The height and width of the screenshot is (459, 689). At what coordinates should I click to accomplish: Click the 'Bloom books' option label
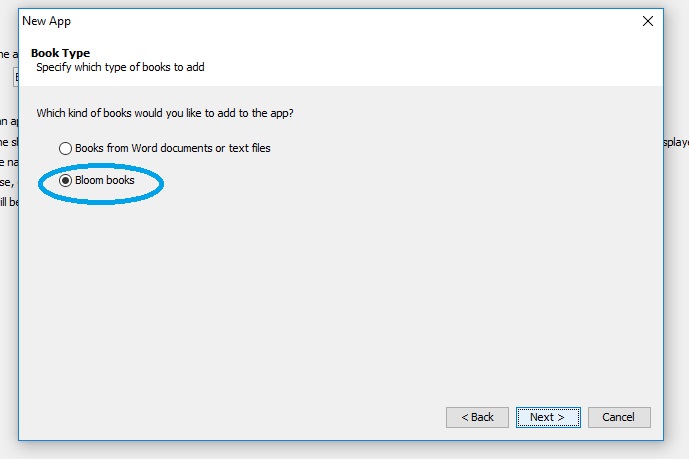[105, 181]
